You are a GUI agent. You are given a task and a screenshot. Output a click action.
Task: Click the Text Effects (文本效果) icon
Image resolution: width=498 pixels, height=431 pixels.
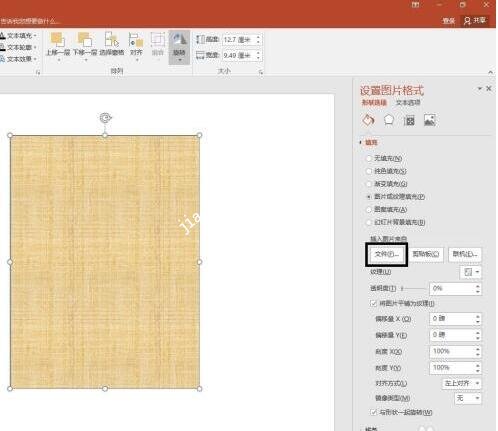pos(3,59)
